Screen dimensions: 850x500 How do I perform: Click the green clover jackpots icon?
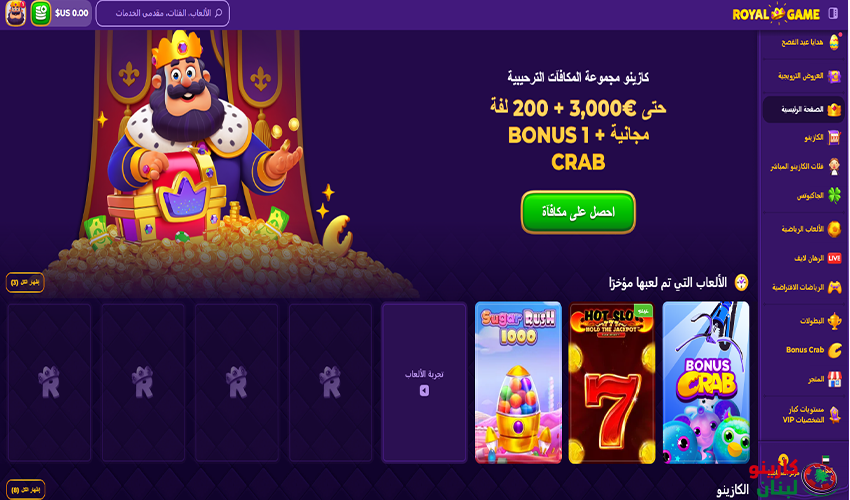tap(834, 195)
